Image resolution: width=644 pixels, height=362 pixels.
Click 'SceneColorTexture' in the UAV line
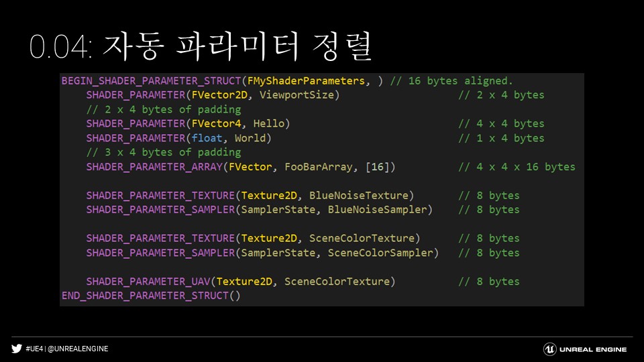[337, 282]
